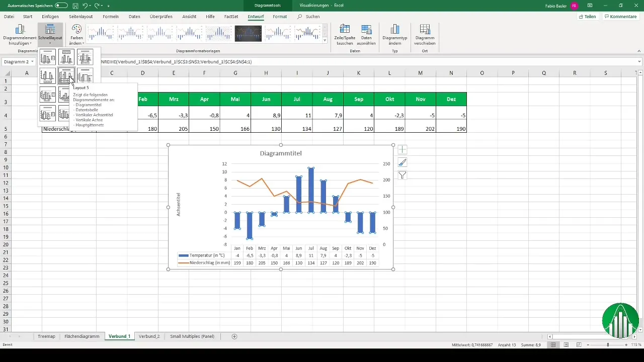This screenshot has width=644, height=362.
Task: Toggle the Automatisches Speichern switch
Action: click(61, 6)
